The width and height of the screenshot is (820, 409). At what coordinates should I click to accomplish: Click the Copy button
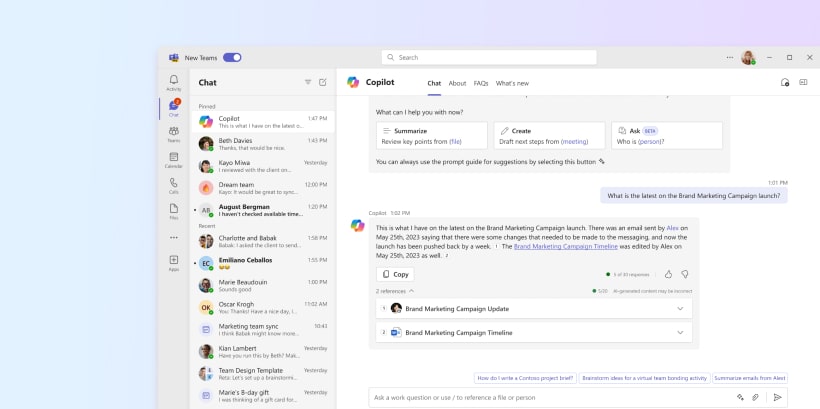point(395,274)
